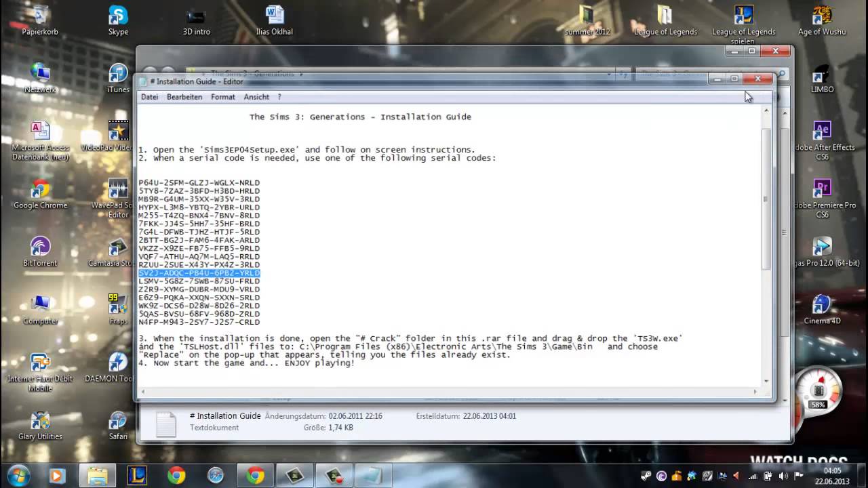Open Safari from the taskbar

click(x=216, y=476)
